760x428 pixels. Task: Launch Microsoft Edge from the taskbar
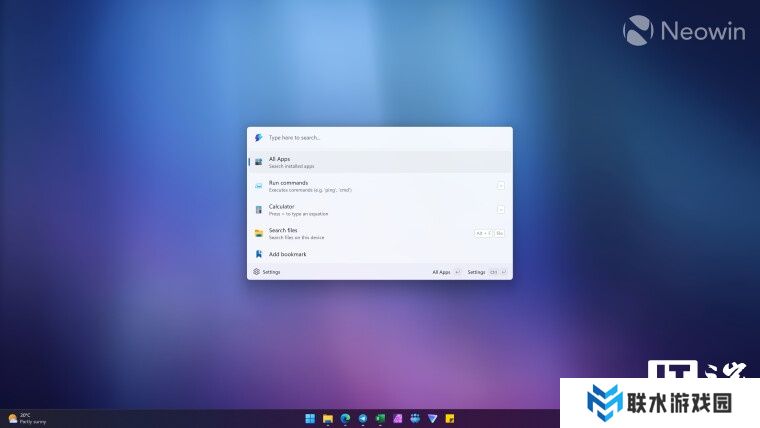tap(345, 418)
